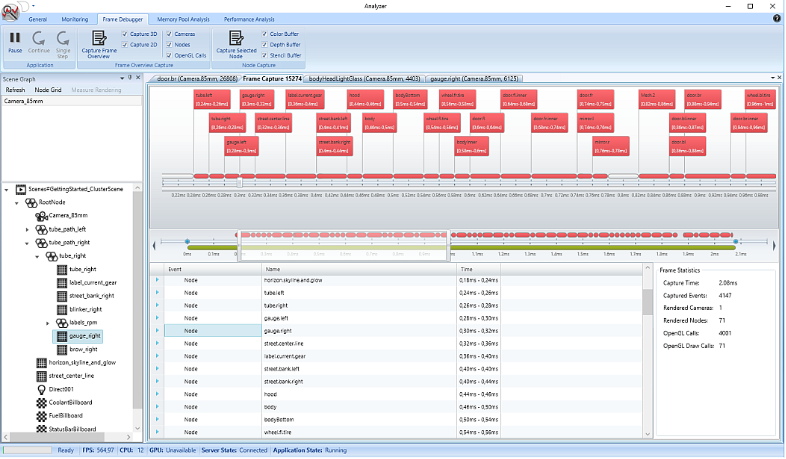Viewport: 786px width, 459px height.
Task: Click the Node Grid button
Action: [48, 90]
